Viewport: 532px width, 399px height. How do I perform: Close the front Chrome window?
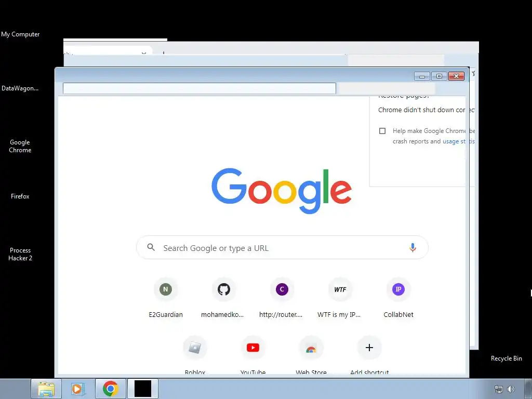pos(456,76)
